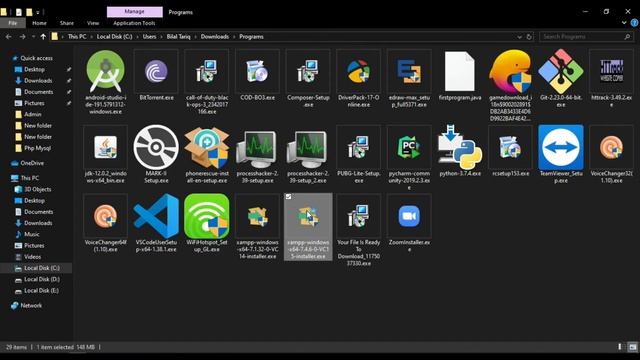Go up one folder level
This screenshot has height=360, width=640.
coord(43,37)
